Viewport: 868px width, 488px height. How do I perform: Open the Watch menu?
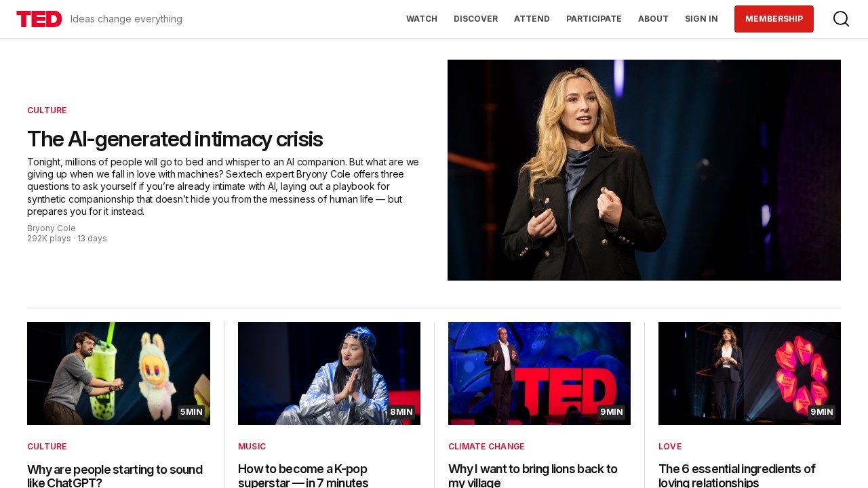click(422, 19)
